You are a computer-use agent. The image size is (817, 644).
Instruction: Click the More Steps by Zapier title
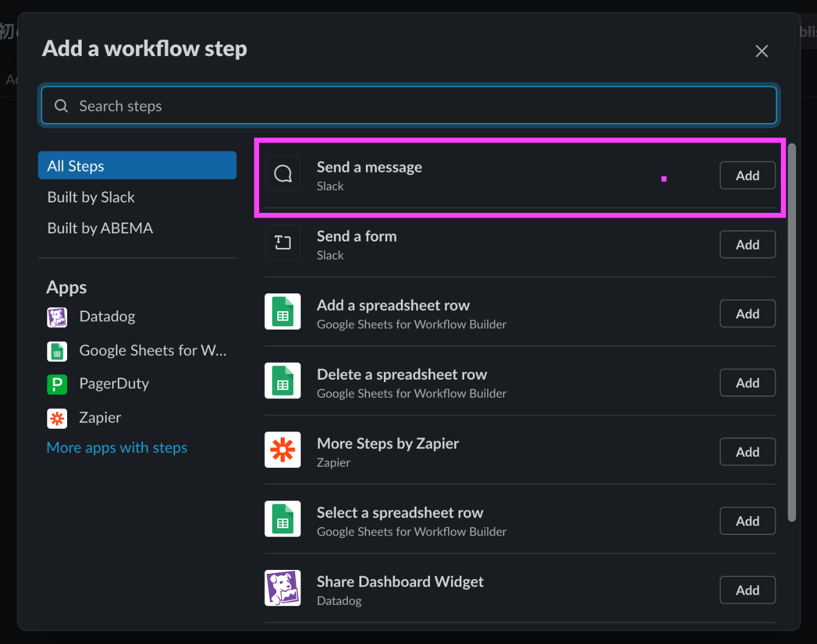click(388, 443)
